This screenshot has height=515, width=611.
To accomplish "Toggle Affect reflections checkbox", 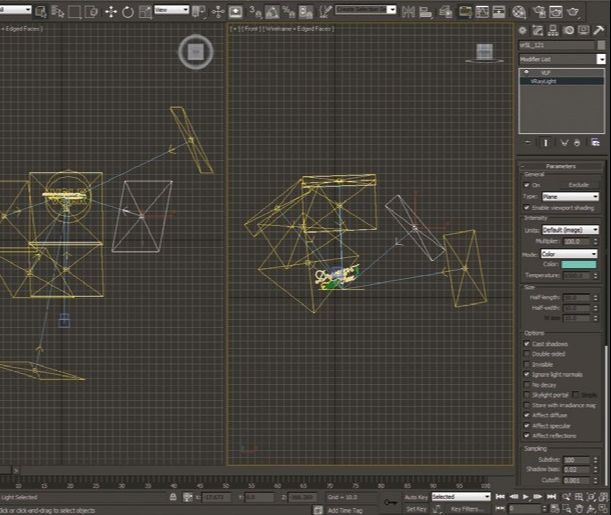I will (x=527, y=436).
